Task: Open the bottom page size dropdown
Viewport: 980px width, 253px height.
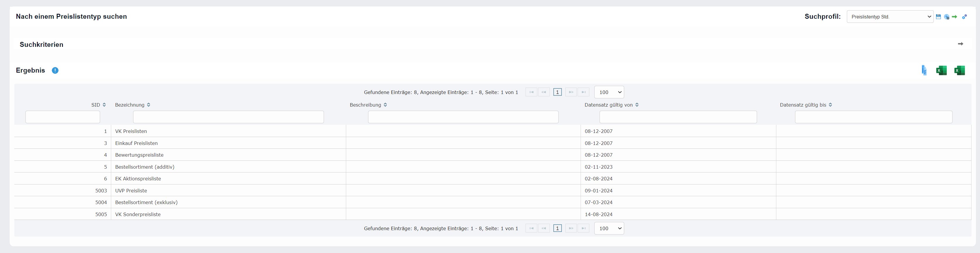Action: coord(609,228)
